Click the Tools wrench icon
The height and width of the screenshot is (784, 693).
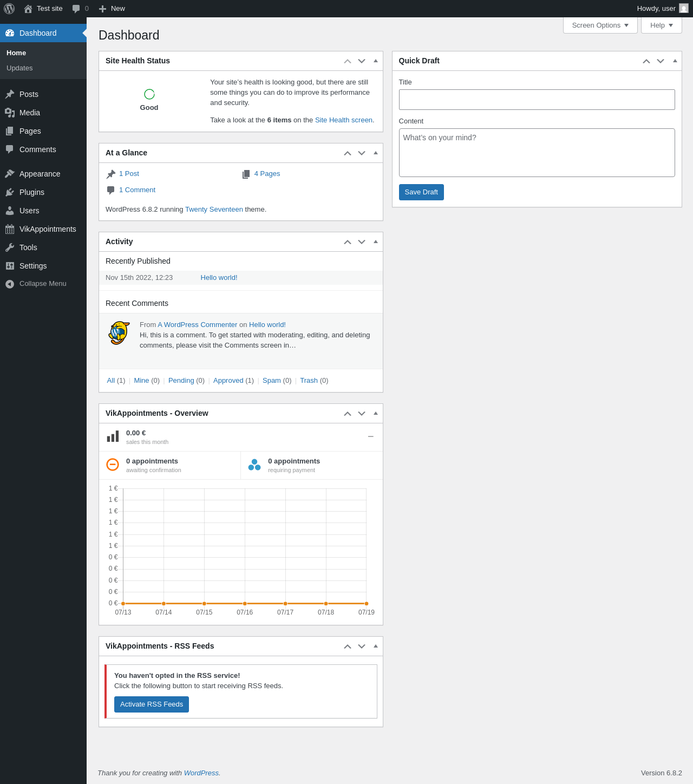(x=10, y=247)
